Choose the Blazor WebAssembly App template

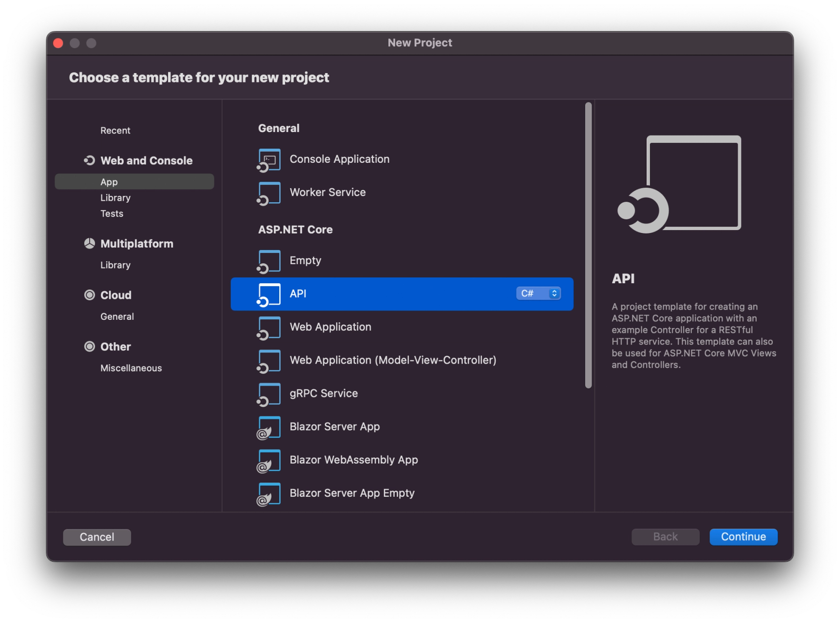tap(402, 460)
